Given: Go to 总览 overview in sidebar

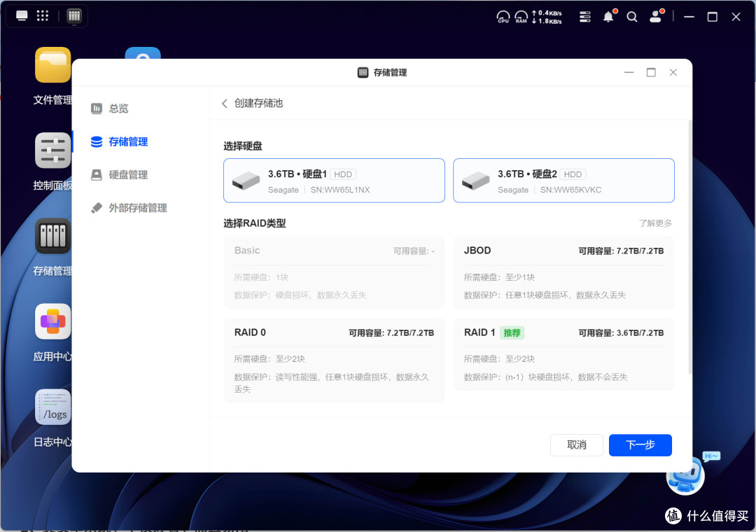Looking at the screenshot, I should click(x=109, y=108).
